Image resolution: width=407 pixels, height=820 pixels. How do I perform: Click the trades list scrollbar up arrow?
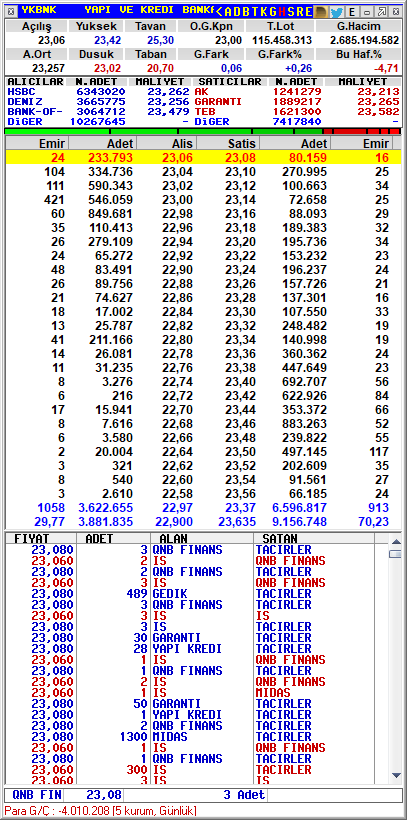395,540
